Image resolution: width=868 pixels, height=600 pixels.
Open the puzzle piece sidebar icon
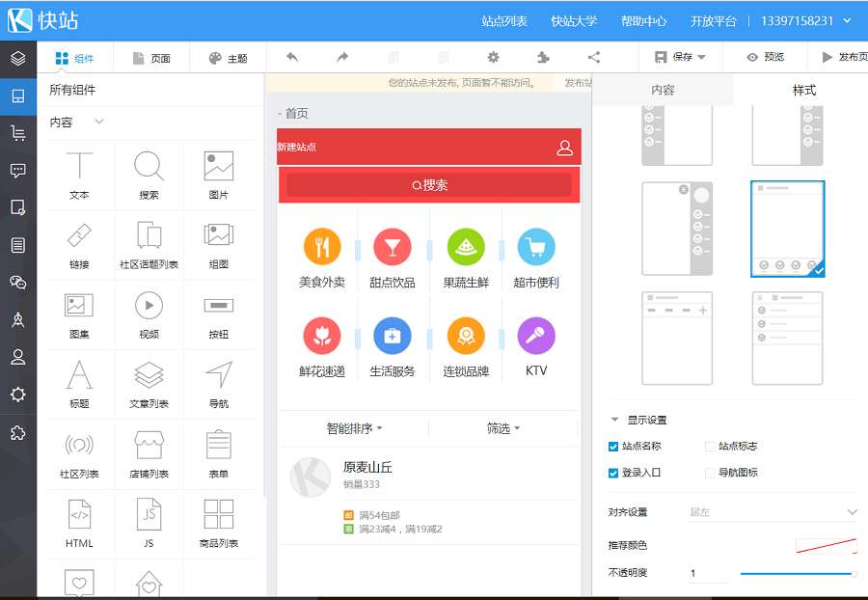tap(18, 432)
